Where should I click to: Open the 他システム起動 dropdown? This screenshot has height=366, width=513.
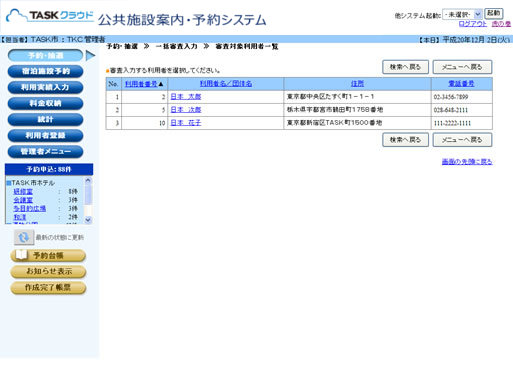point(462,14)
